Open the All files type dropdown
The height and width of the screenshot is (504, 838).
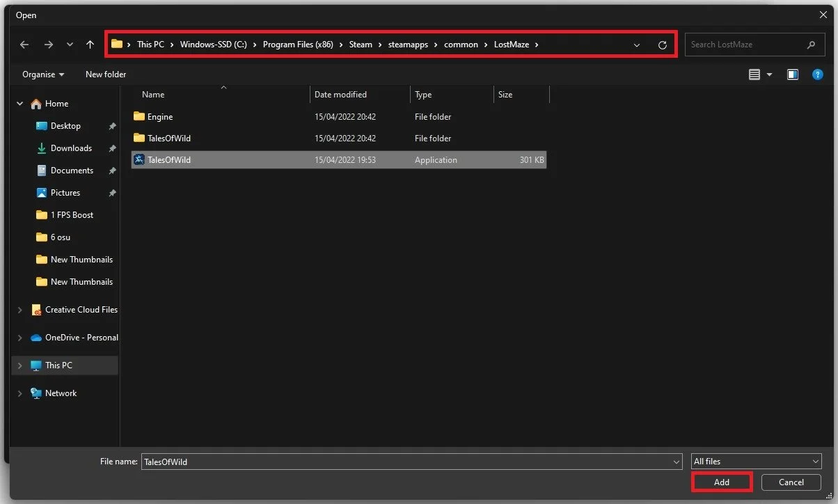[x=756, y=462]
